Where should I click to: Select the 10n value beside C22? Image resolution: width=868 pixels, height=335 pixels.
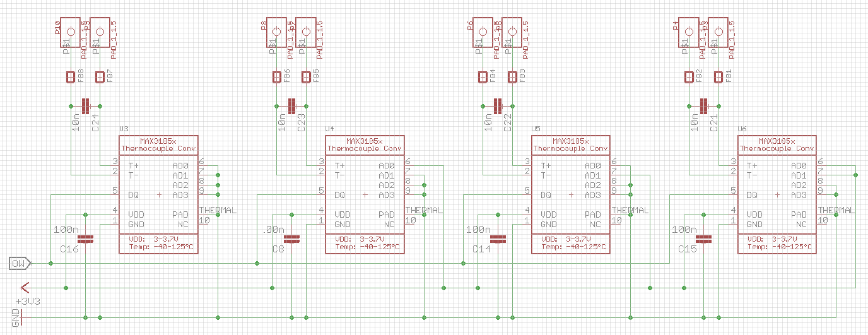click(488, 123)
